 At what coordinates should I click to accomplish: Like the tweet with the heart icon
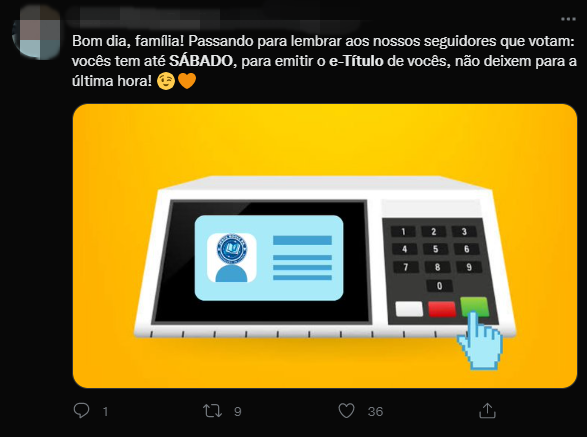click(346, 411)
